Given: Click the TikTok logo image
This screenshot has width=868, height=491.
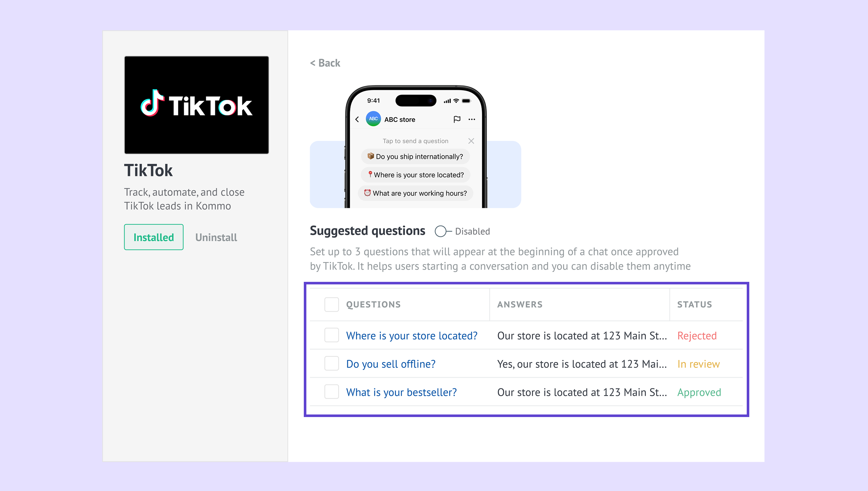Looking at the screenshot, I should tap(196, 105).
